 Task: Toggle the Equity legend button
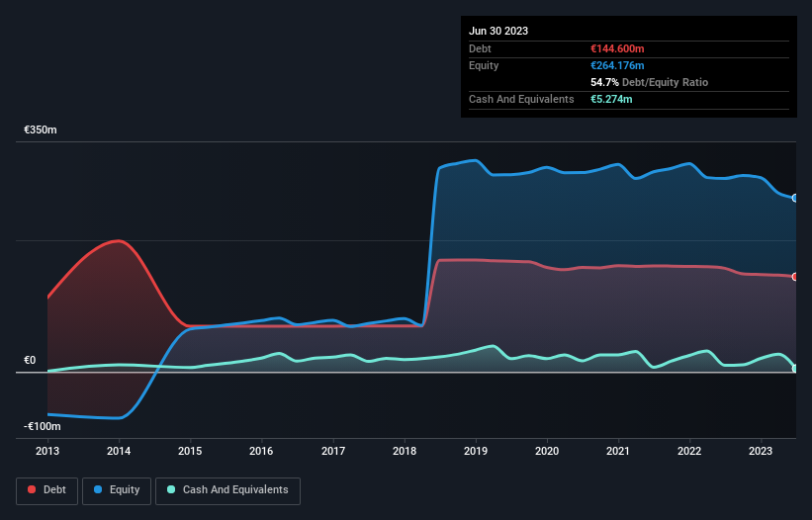tap(117, 490)
